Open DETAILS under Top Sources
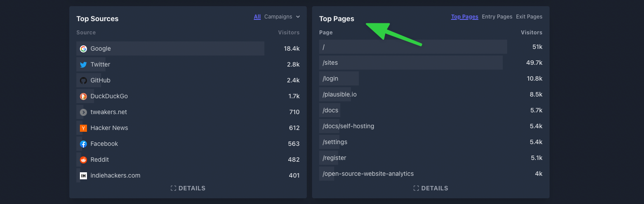Screen dimensions: 644x204 188,188
